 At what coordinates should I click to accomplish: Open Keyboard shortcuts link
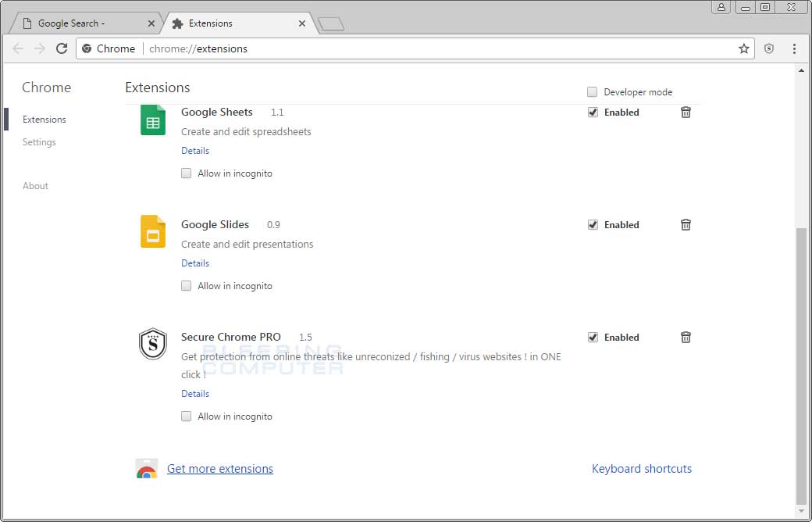click(642, 469)
